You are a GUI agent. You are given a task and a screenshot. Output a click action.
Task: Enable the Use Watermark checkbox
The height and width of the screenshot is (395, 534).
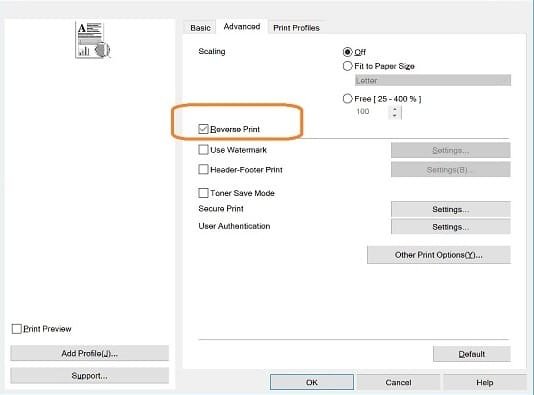pos(203,149)
